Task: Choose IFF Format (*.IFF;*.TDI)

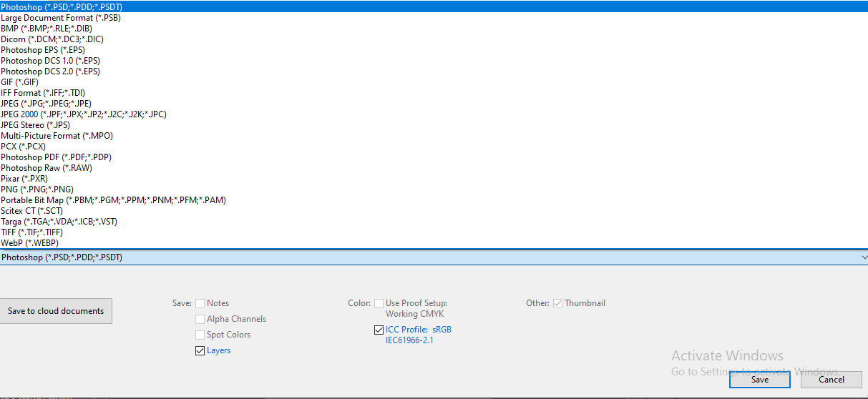Action: (434, 92)
